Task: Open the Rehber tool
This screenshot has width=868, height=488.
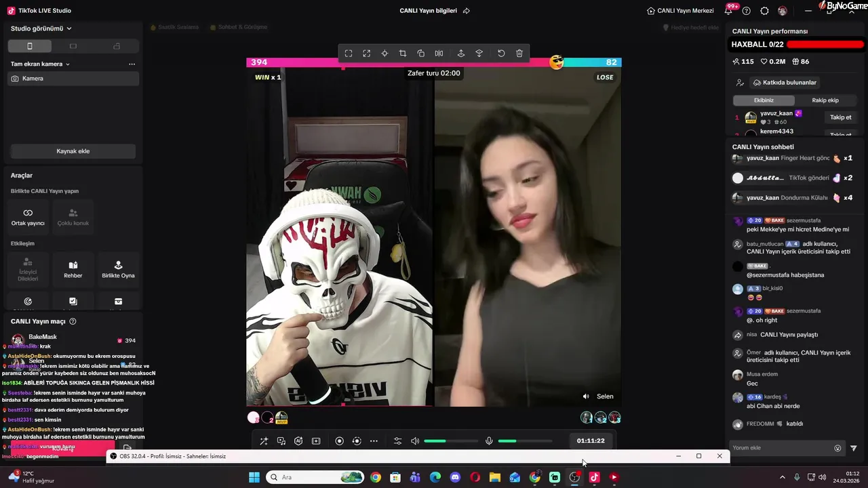Action: (73, 269)
